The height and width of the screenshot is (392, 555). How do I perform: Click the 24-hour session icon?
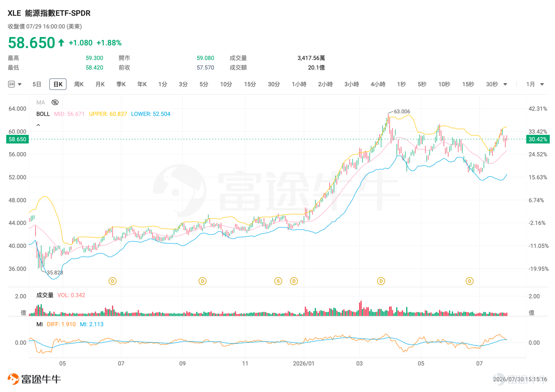11,84
